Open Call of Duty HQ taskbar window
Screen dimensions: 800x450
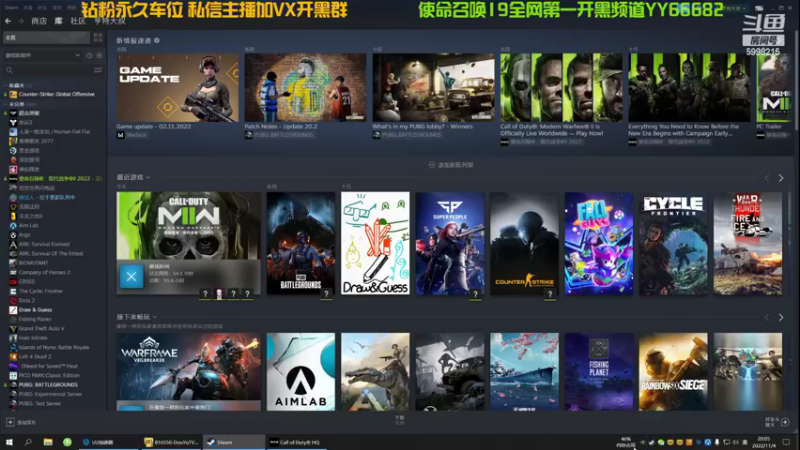click(x=295, y=442)
